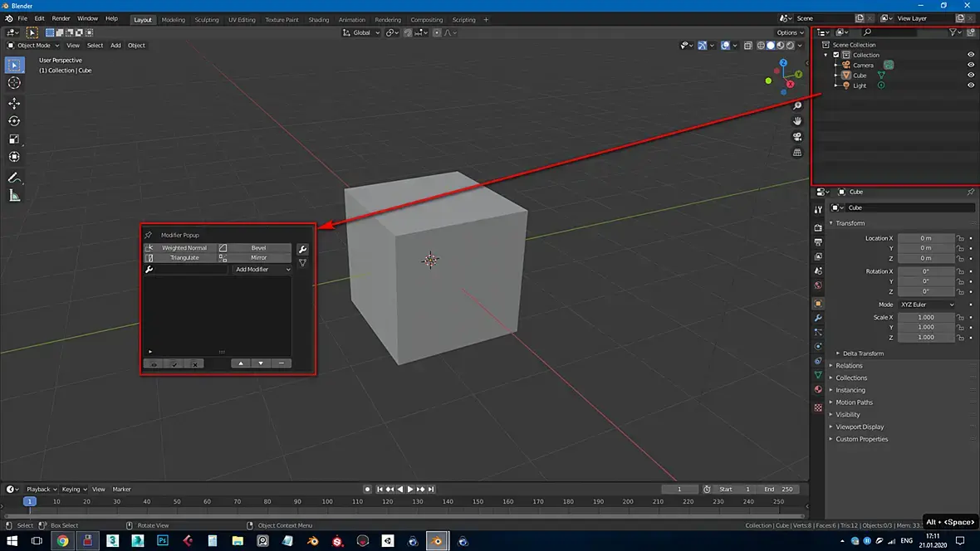The width and height of the screenshot is (980, 551).
Task: Click the Location X value field
Action: (925, 238)
